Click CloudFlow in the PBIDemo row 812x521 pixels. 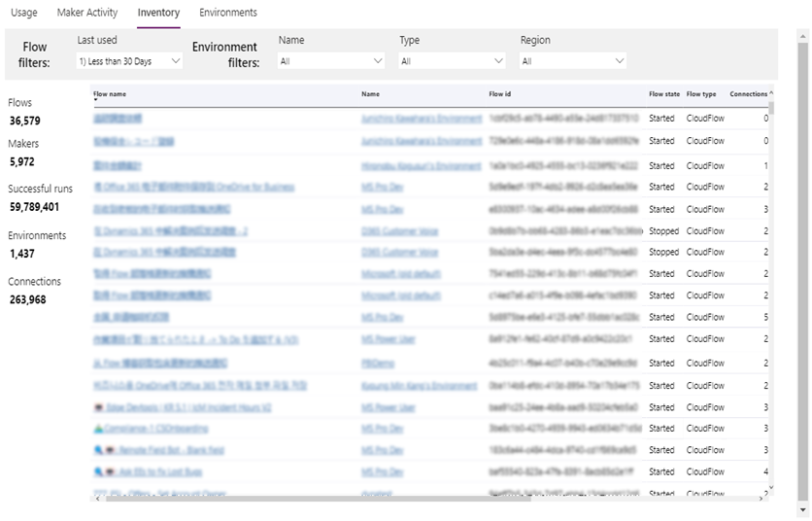click(x=705, y=364)
